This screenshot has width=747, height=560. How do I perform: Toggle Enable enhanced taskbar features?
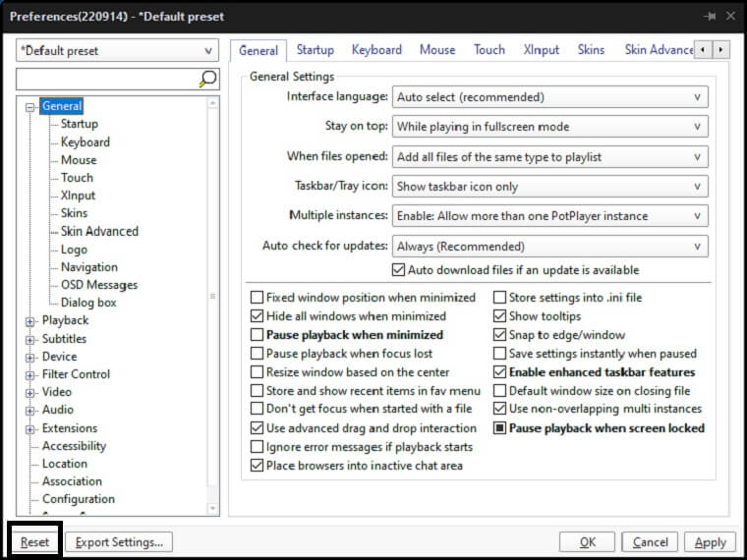pos(499,372)
